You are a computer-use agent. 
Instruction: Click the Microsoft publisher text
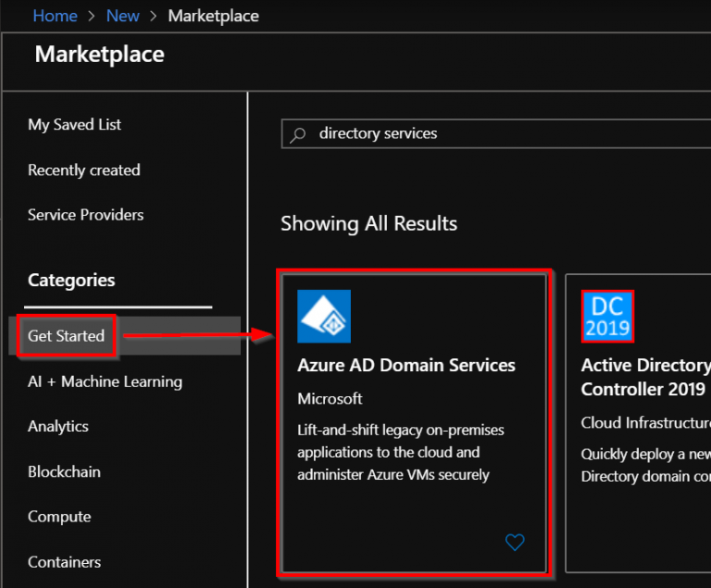coord(330,399)
